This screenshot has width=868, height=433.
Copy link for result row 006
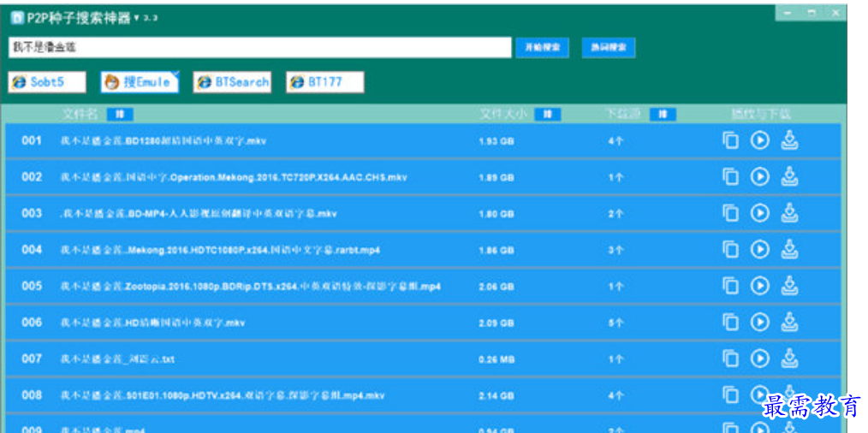(x=731, y=323)
